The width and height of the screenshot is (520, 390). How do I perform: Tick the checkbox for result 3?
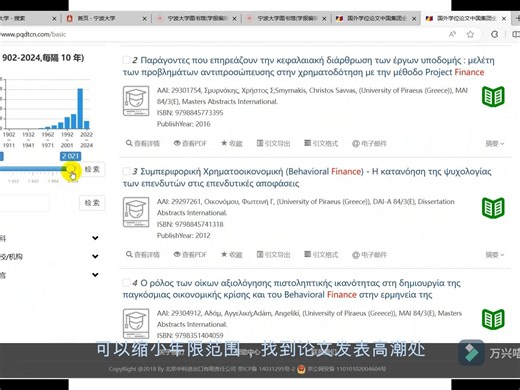pyautogui.click(x=126, y=171)
